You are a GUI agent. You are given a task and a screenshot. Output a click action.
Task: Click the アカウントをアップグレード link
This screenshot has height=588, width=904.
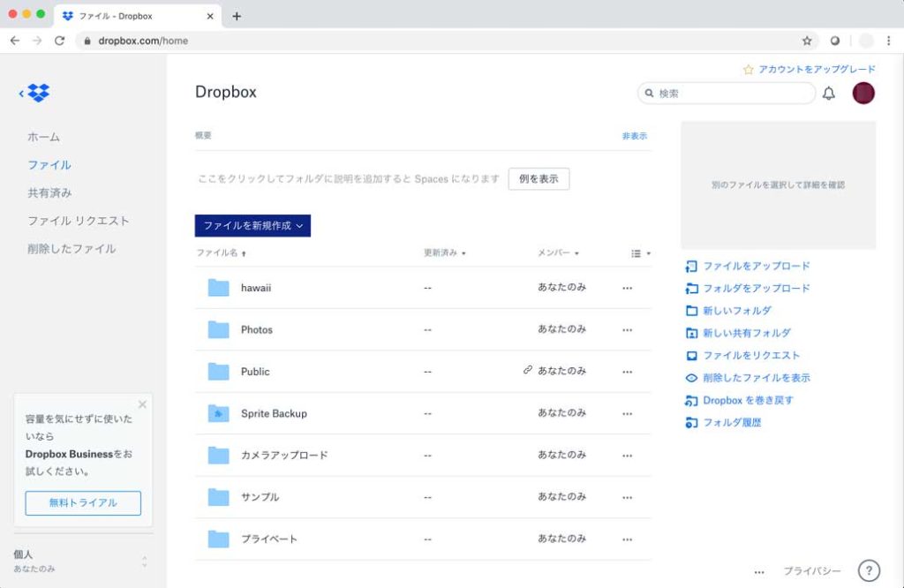click(x=816, y=69)
